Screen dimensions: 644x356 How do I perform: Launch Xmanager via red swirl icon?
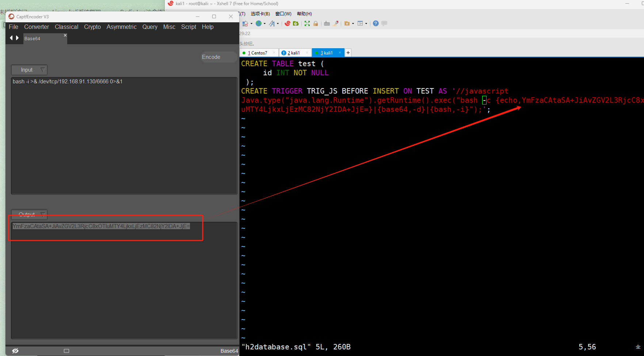coord(287,23)
